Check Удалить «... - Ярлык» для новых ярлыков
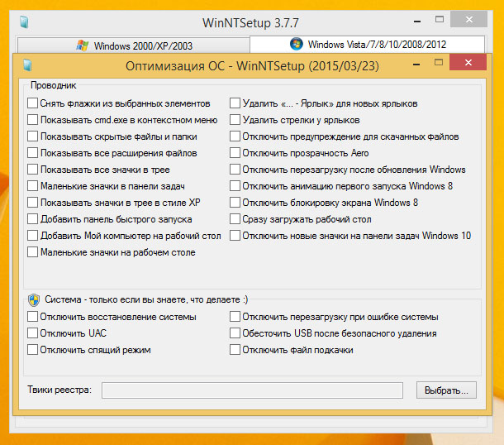The image size is (504, 445). click(x=235, y=103)
